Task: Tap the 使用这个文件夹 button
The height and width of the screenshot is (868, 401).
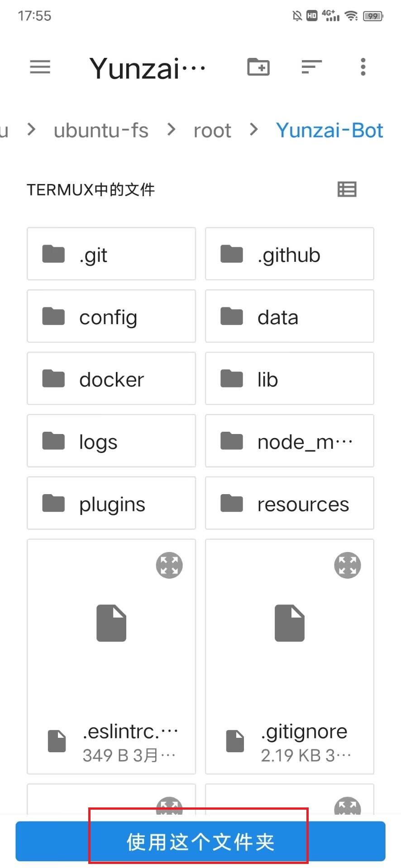Action: point(200,841)
